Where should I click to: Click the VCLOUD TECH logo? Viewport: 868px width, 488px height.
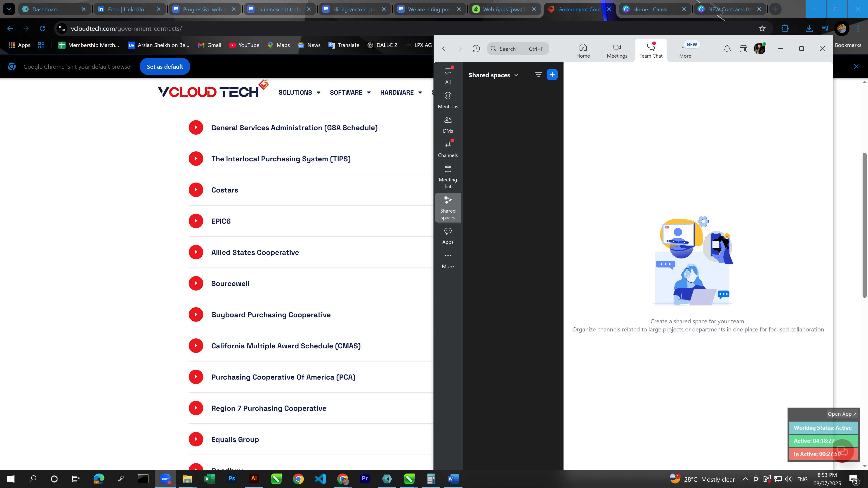[x=213, y=89]
